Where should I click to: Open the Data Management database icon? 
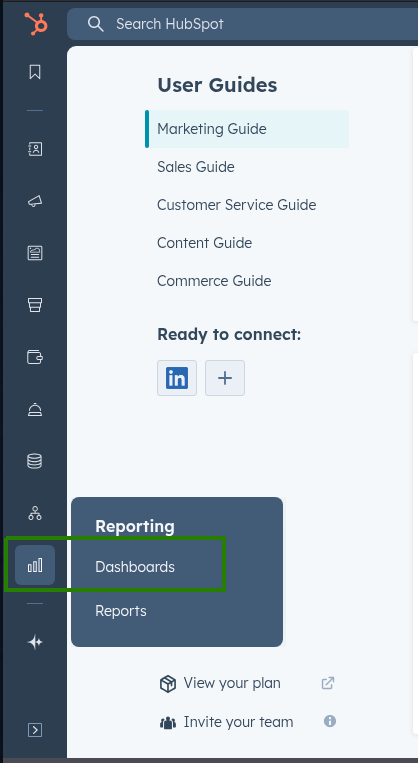(x=35, y=461)
